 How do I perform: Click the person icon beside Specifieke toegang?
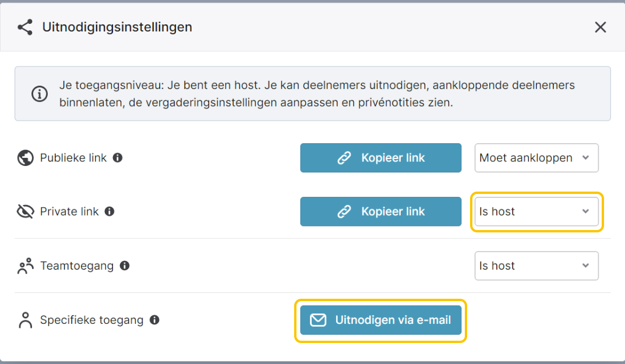[x=25, y=320]
